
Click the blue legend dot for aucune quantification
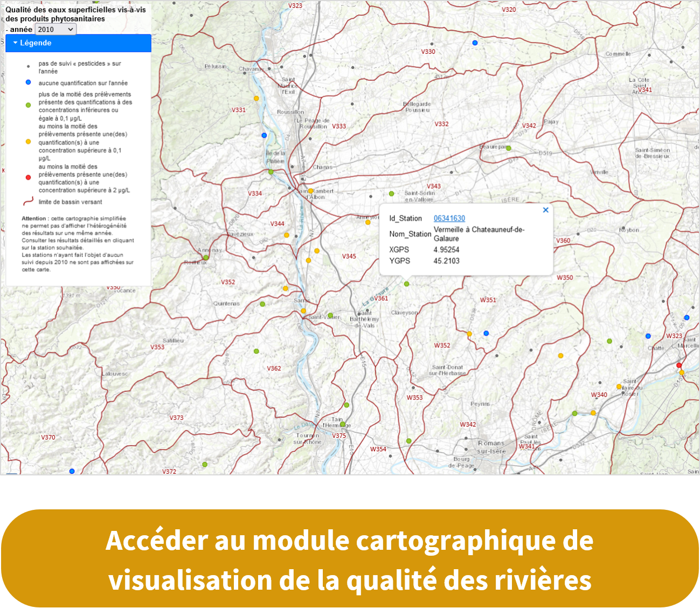29,82
